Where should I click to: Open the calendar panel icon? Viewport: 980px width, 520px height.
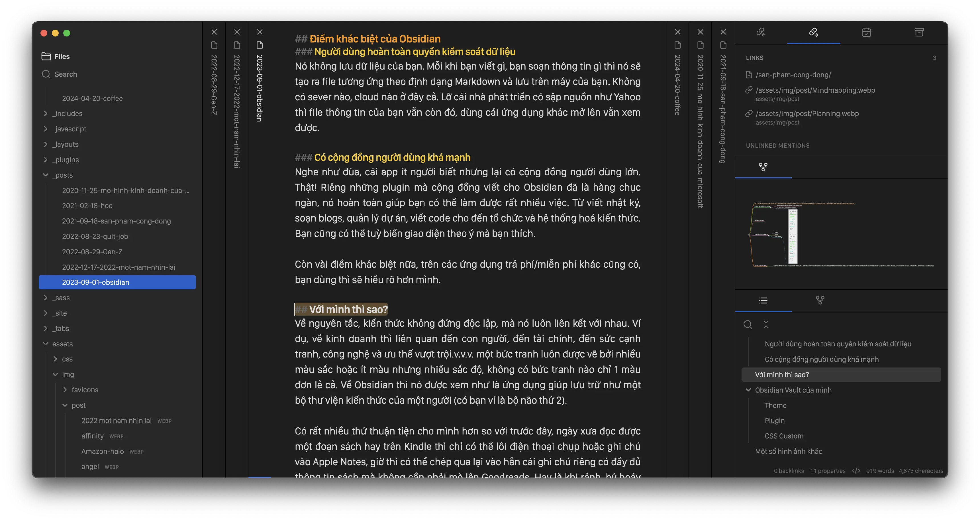tap(866, 32)
